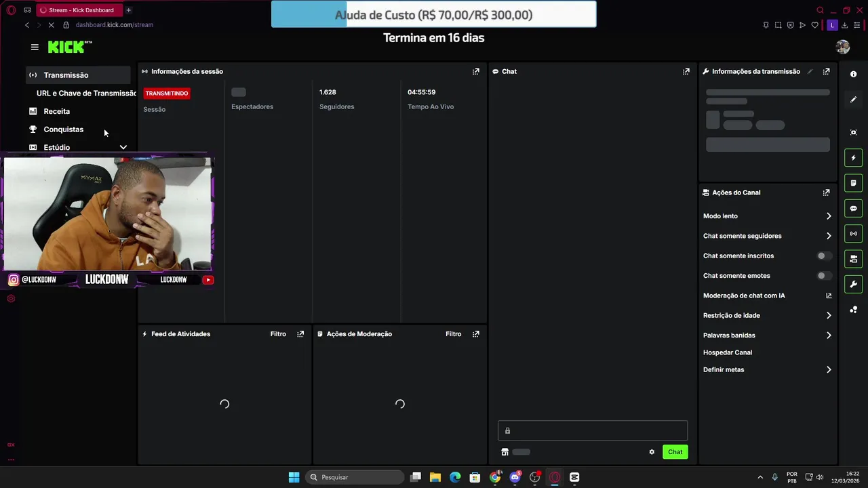Click the Opera ad blocker shield icon
The image size is (868, 488).
tap(790, 25)
